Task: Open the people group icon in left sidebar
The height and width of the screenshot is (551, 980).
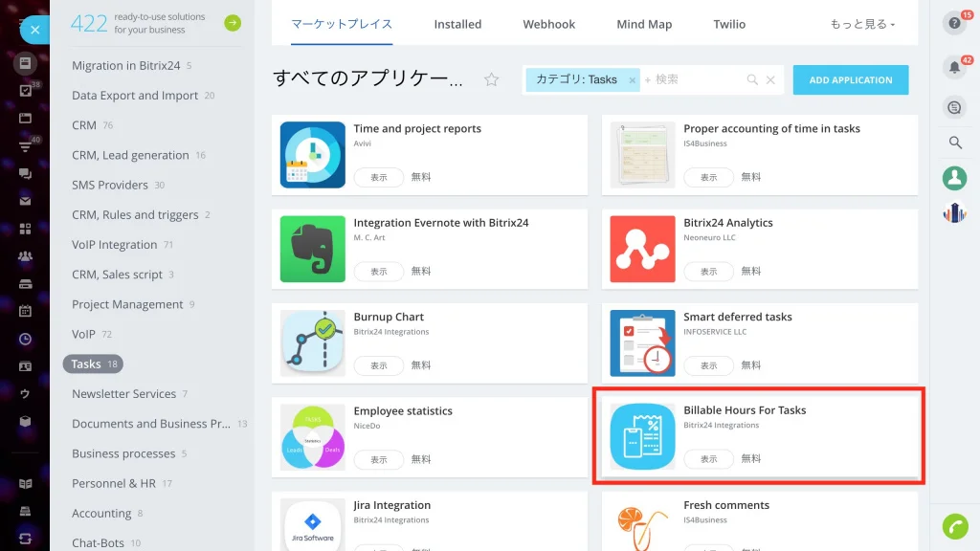Action: click(x=25, y=256)
